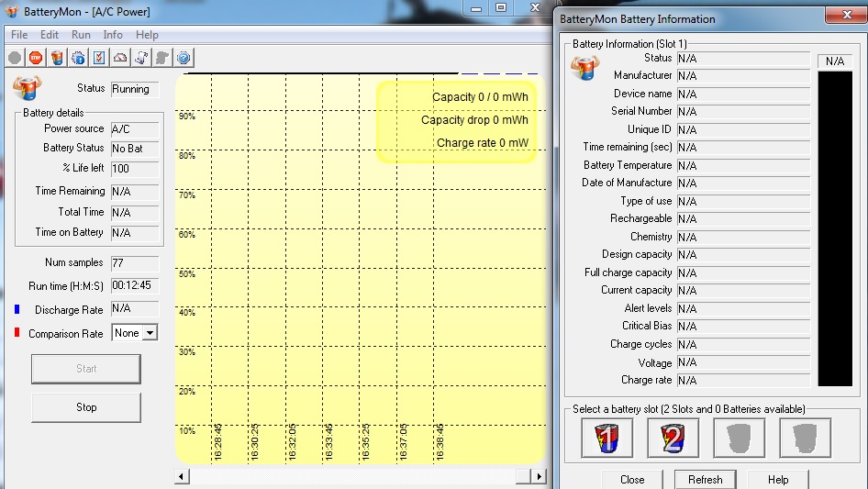Click the gear with exclamation toolbar icon
The height and width of the screenshot is (489, 868).
tap(78, 58)
